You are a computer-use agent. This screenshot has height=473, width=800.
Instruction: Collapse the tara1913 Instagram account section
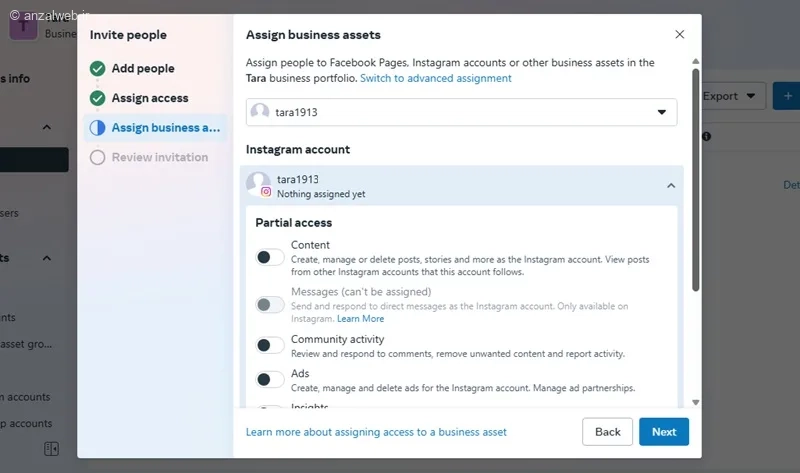tap(671, 185)
